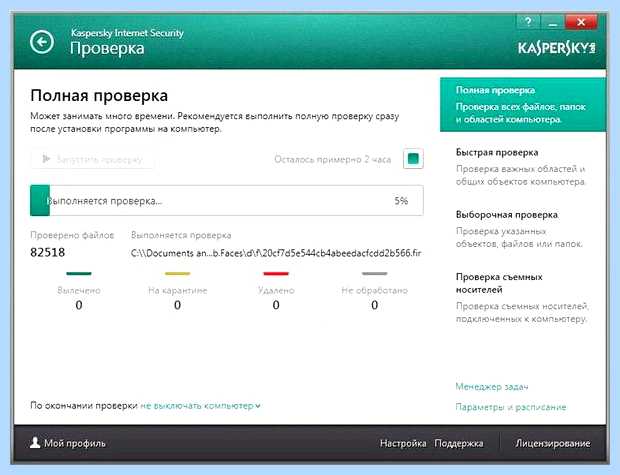The width and height of the screenshot is (620, 475).
Task: Click the checked files count '82518'
Action: [47, 252]
